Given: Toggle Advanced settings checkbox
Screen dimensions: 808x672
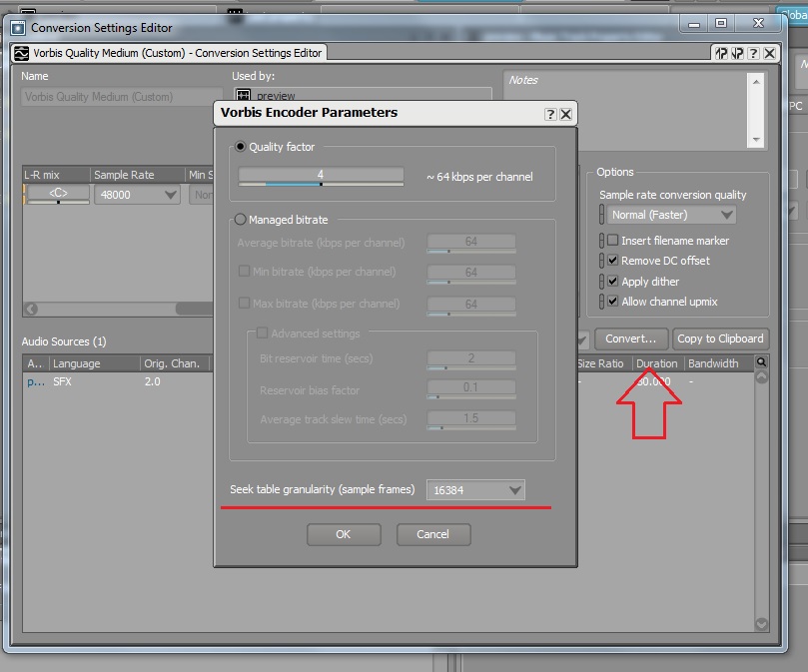Looking at the screenshot, I should click(262, 333).
